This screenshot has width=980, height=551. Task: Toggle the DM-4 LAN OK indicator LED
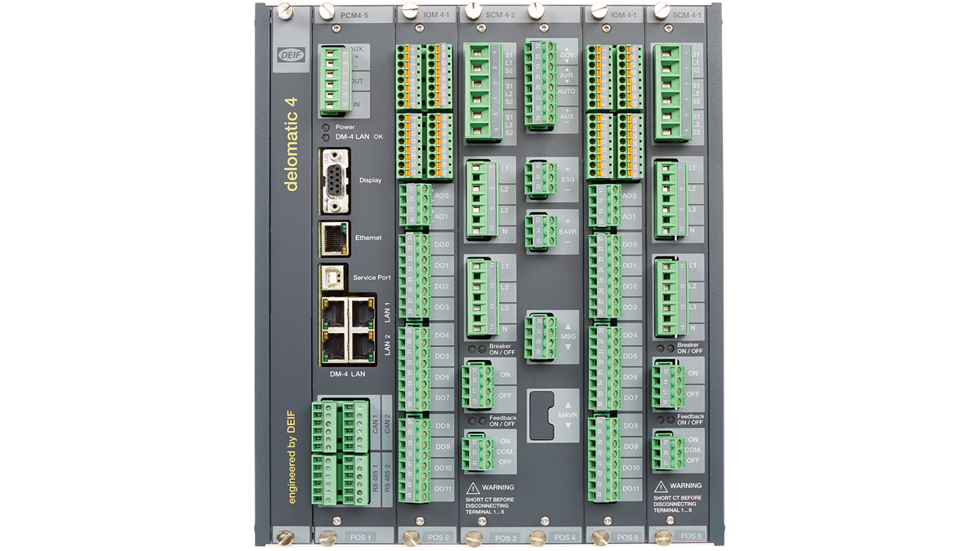325,137
